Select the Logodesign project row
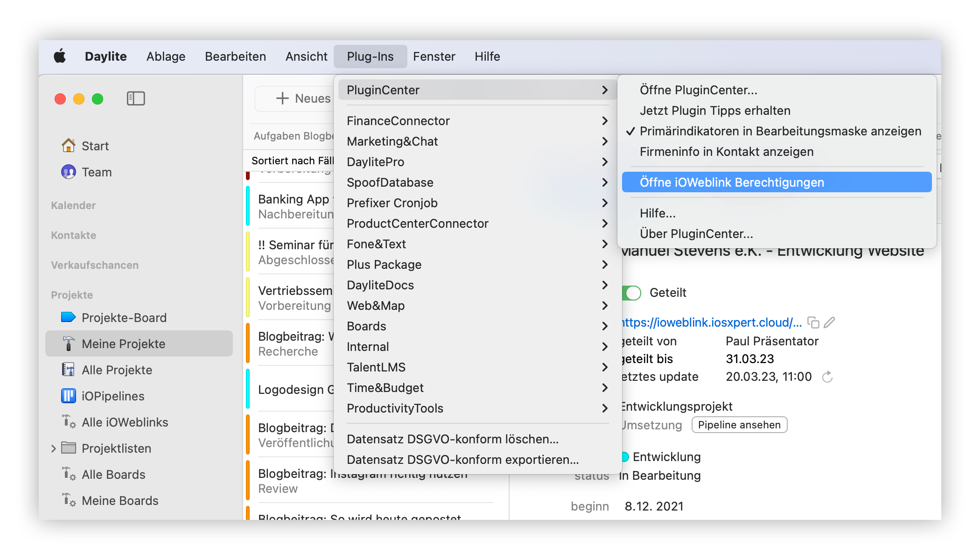 pos(290,389)
